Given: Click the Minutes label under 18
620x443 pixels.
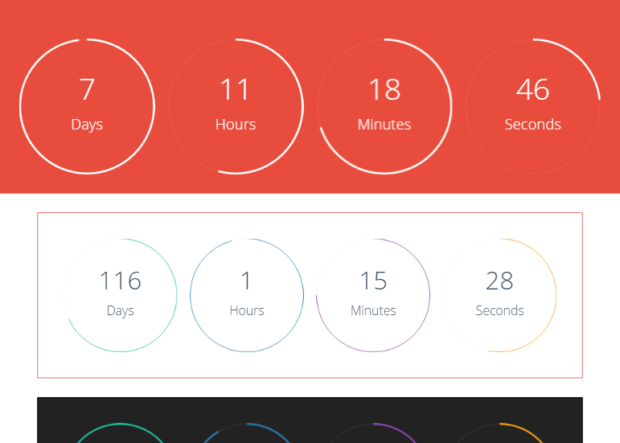Looking at the screenshot, I should click(384, 124).
